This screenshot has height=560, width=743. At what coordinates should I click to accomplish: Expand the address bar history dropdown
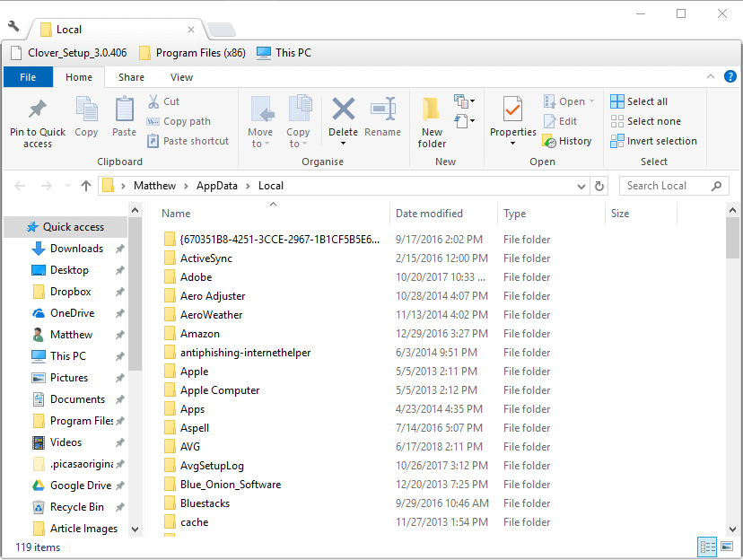click(x=581, y=186)
